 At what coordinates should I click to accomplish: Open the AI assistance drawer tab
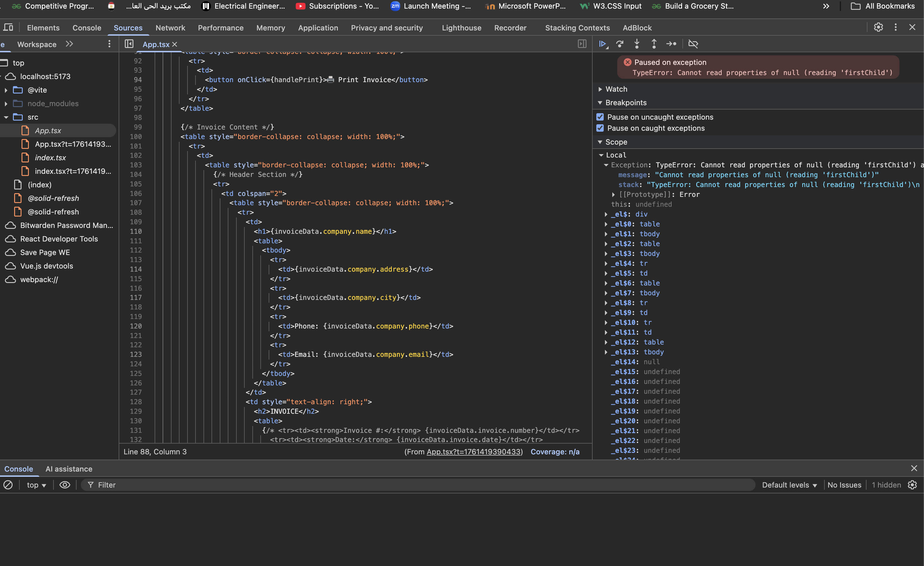pos(69,469)
